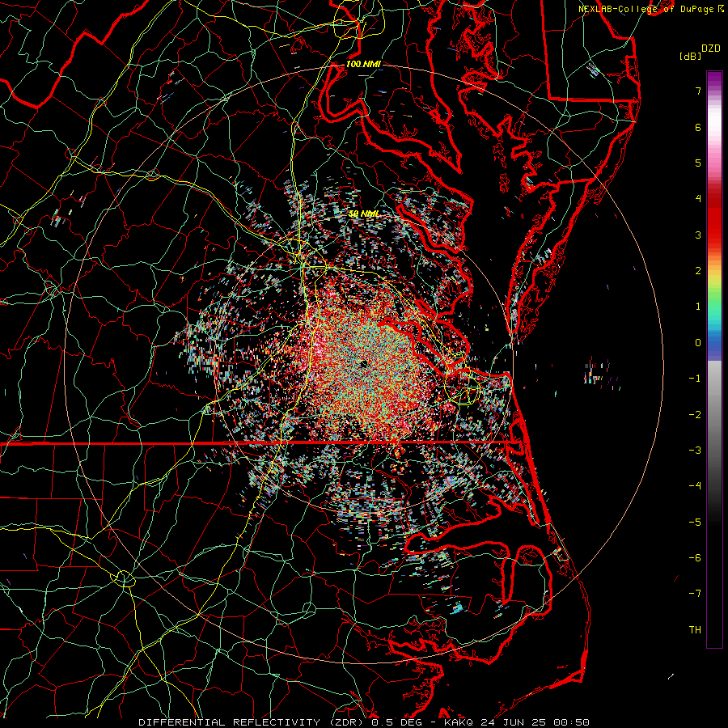Click the -2 value on the color scale
The width and height of the screenshot is (728, 728).
tap(695, 415)
